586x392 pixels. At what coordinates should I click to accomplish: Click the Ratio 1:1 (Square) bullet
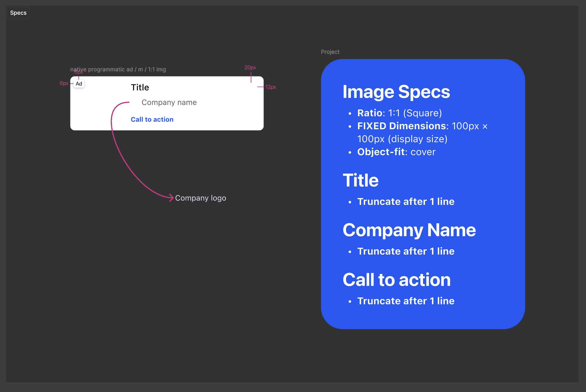click(399, 113)
